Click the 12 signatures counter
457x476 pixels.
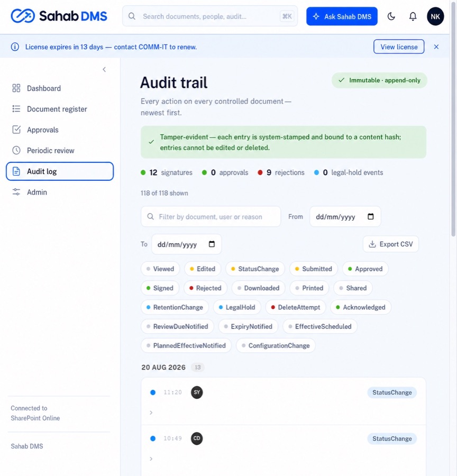click(x=167, y=172)
